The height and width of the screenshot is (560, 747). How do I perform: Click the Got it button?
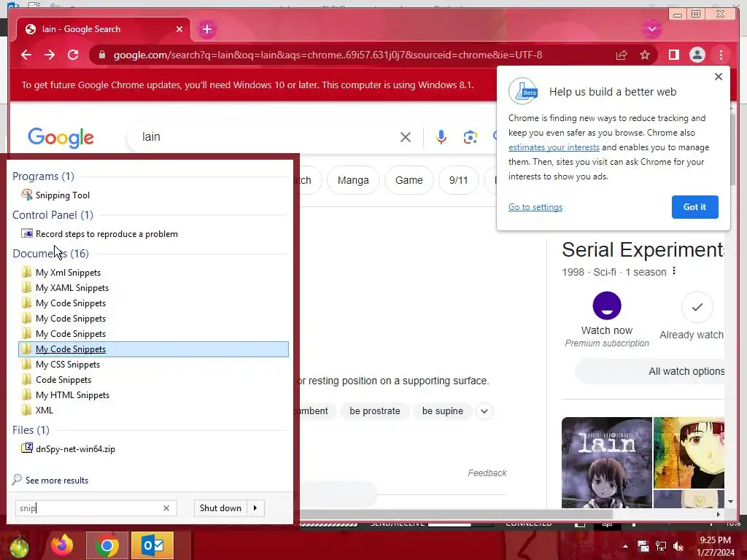pyautogui.click(x=694, y=207)
